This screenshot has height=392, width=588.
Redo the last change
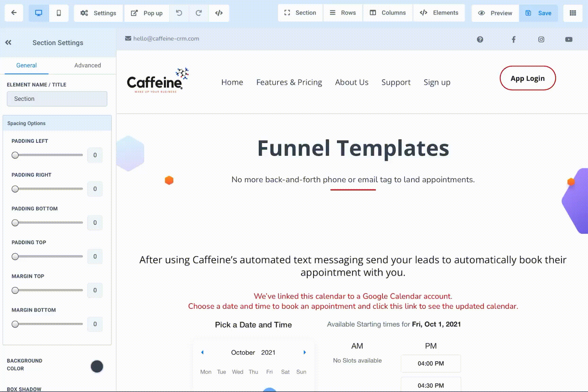click(x=199, y=13)
